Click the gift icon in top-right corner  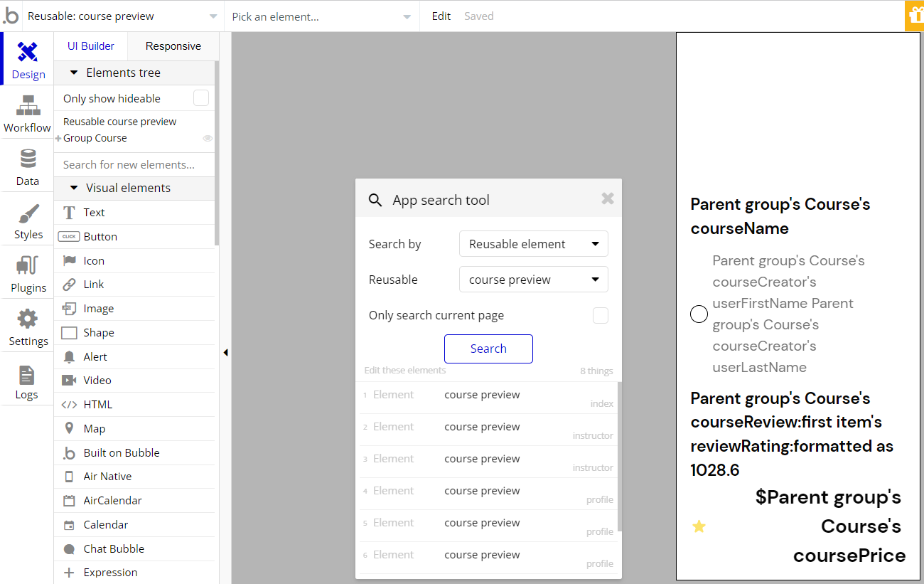914,16
